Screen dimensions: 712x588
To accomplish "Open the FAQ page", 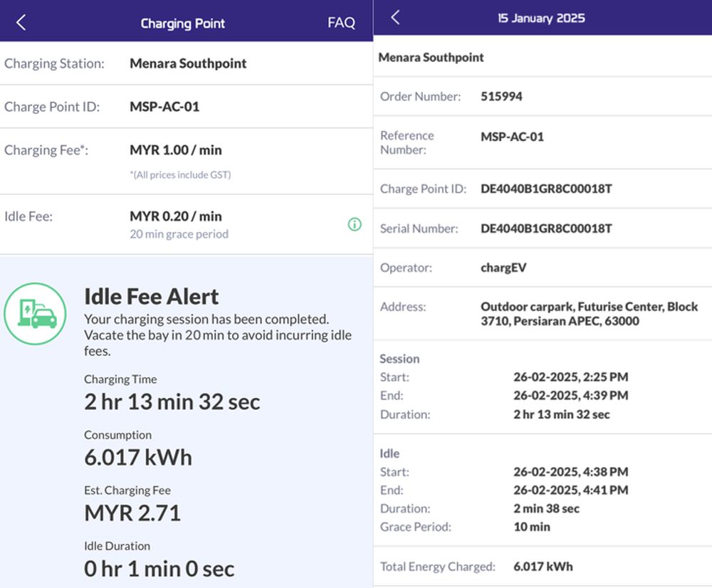I will click(341, 23).
